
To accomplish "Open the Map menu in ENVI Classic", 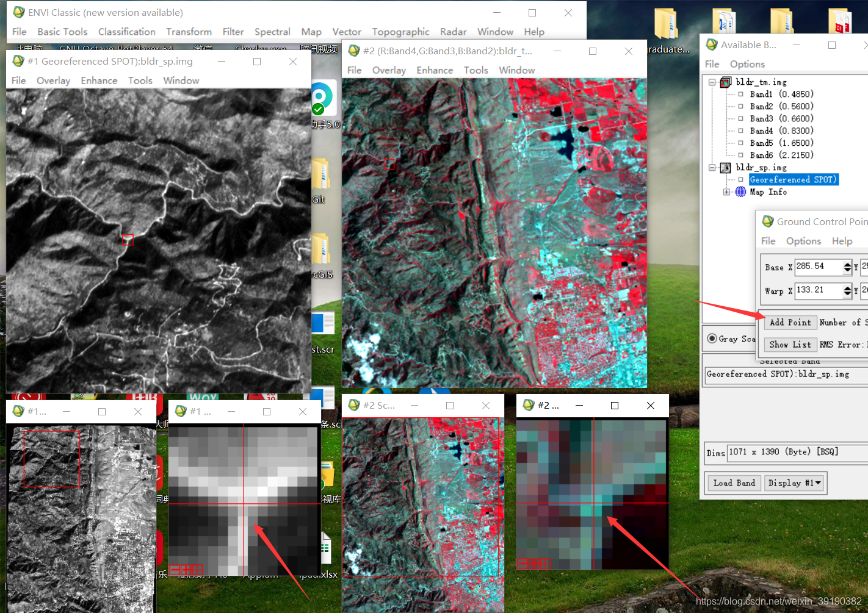I will tap(311, 32).
